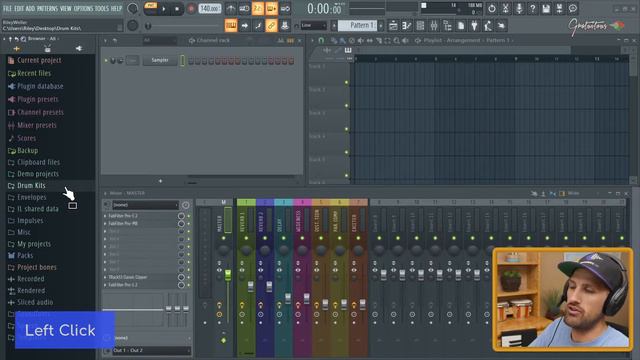This screenshot has width=640, height=360.
Task: Click the Playlist magnet snap icon
Action: tap(321, 40)
